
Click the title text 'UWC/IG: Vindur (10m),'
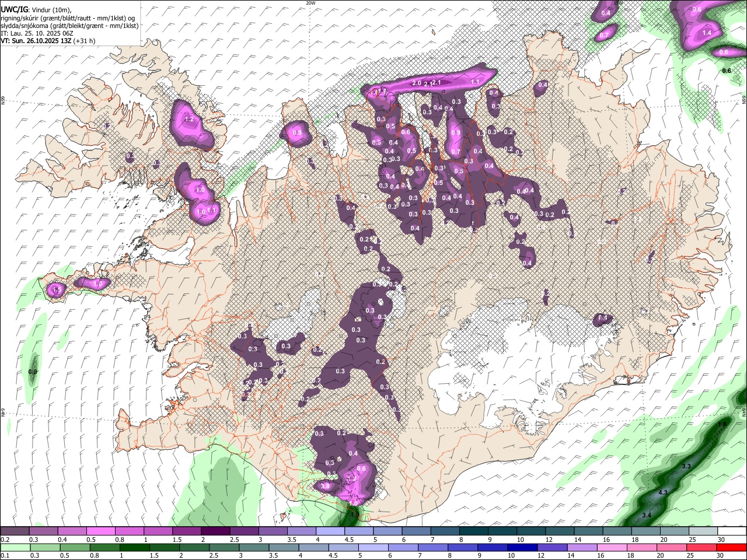pos(36,10)
